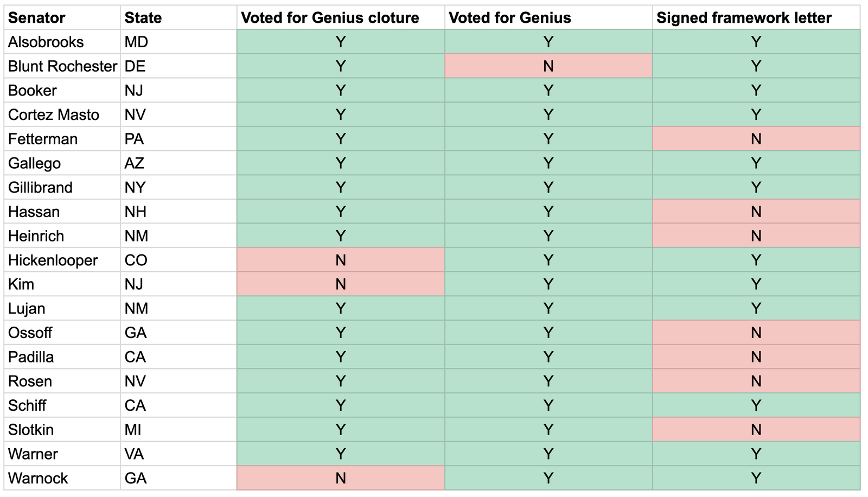The image size is (868, 497).
Task: Click Blunt Rochester's red N cell
Action: 548,66
